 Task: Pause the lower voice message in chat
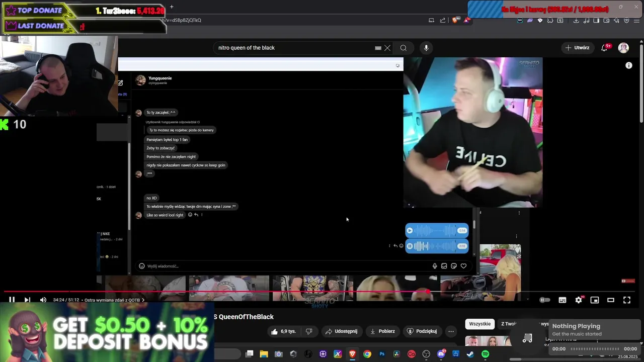(410, 246)
